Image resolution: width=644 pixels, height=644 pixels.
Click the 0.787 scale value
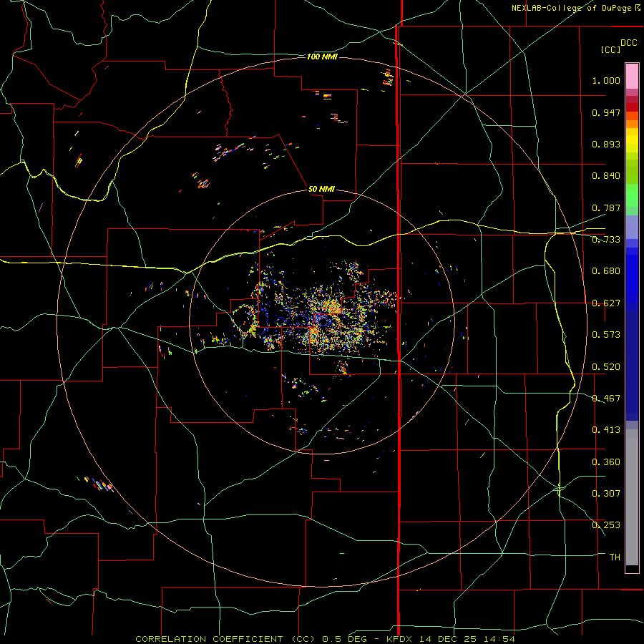[x=606, y=208]
